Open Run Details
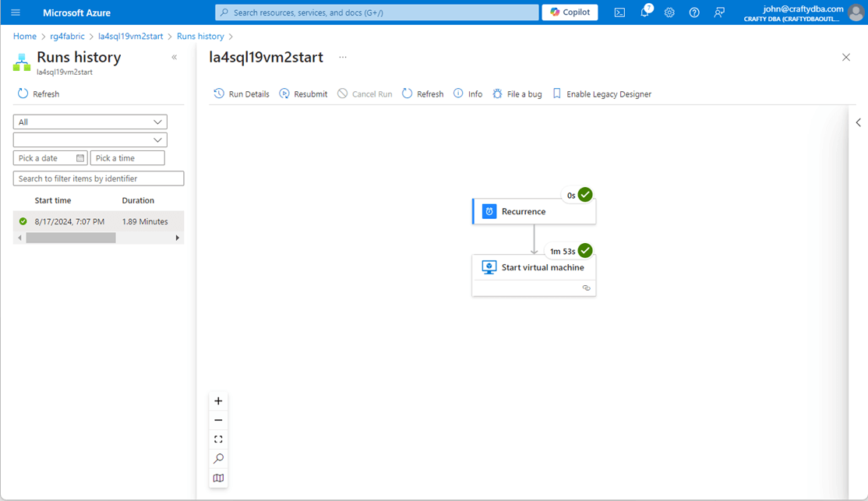Image resolution: width=868 pixels, height=501 pixels. [x=242, y=93]
